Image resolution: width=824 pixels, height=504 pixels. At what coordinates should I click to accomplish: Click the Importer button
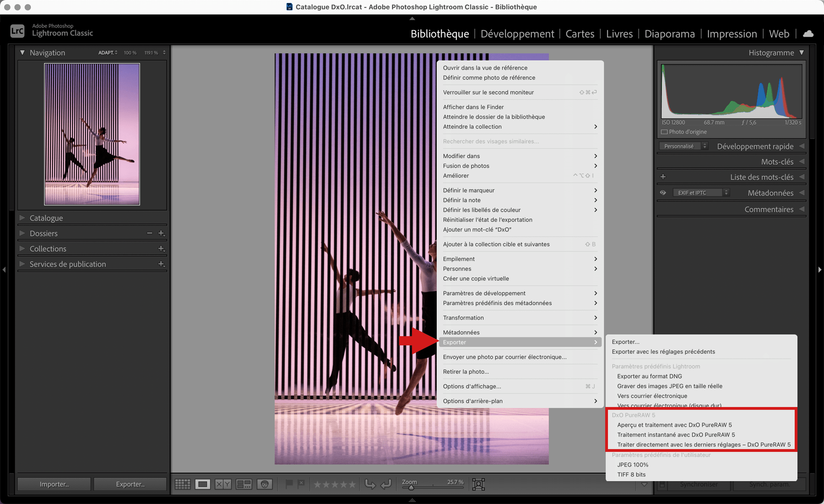tap(54, 484)
